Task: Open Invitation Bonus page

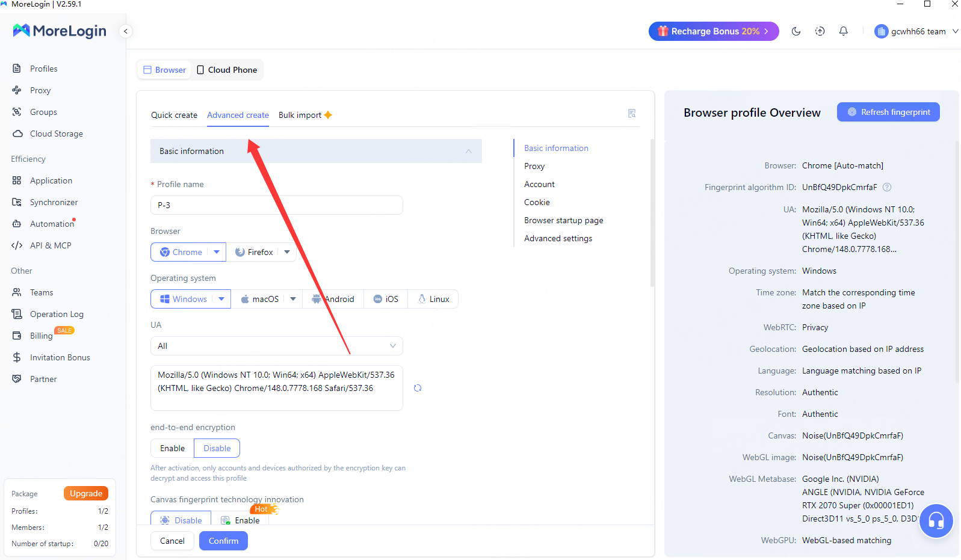Action: click(x=60, y=357)
